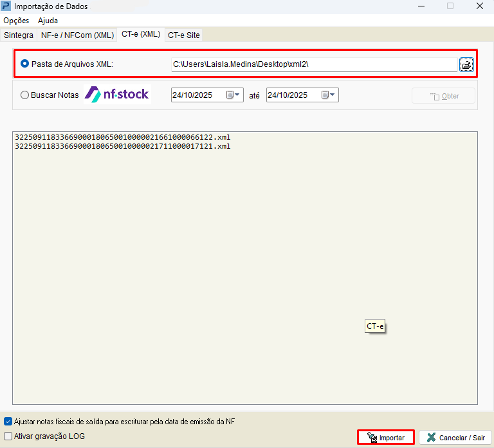The height and width of the screenshot is (448, 494).
Task: Open the Opções menu
Action: [16, 21]
